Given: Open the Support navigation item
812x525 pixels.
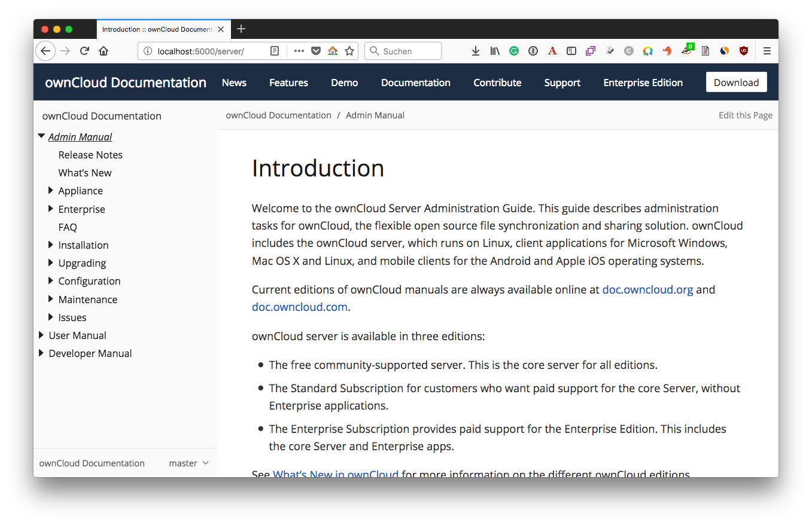Looking at the screenshot, I should click(x=562, y=83).
